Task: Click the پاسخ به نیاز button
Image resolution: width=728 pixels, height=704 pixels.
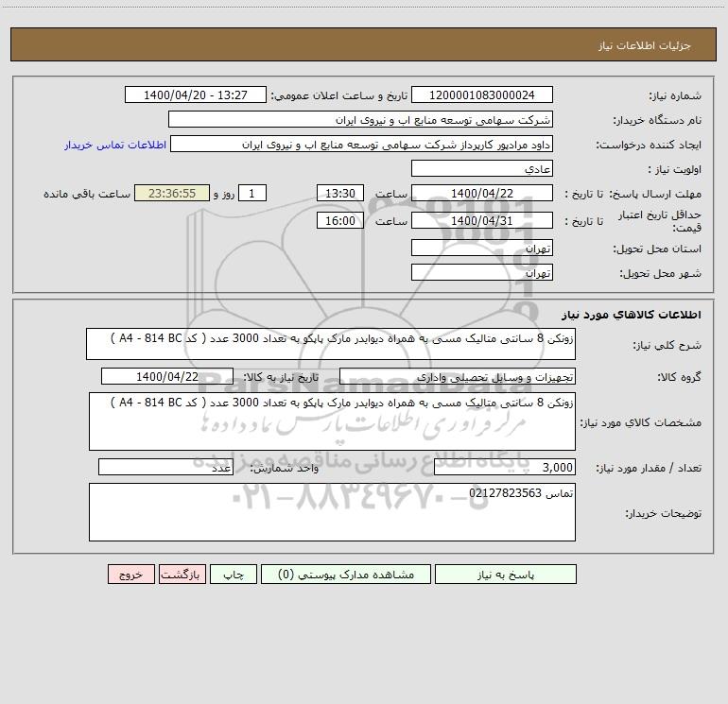Action: [506, 574]
